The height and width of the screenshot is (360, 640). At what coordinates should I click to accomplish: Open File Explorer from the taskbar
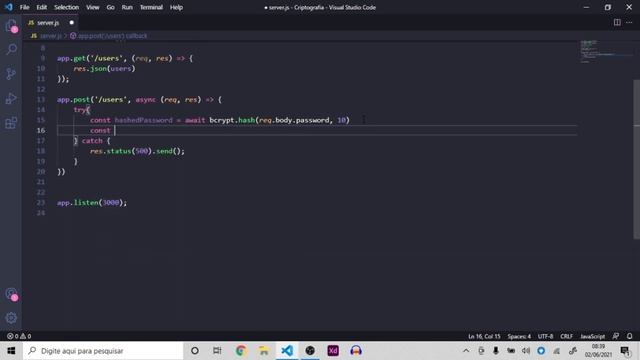coord(264,351)
